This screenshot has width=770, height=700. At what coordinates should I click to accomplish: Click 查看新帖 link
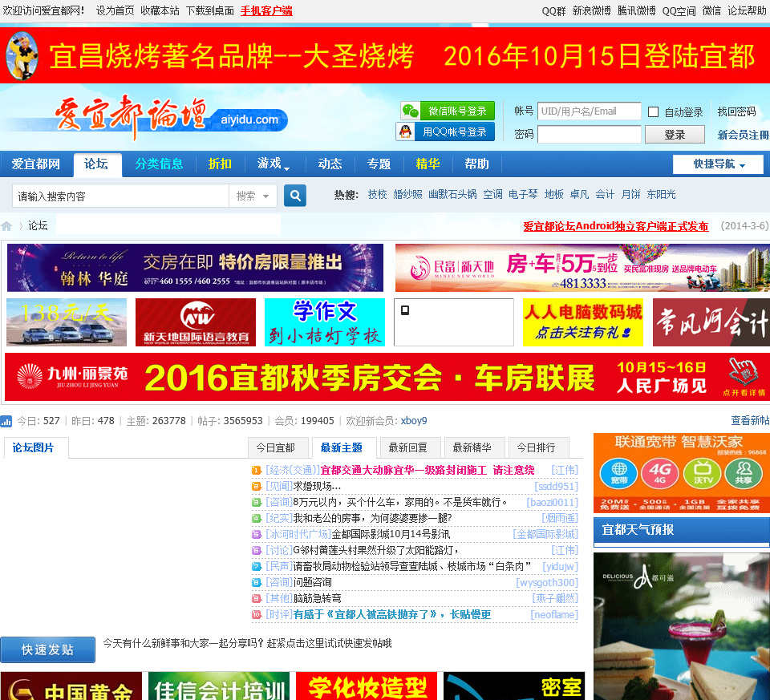tap(750, 420)
